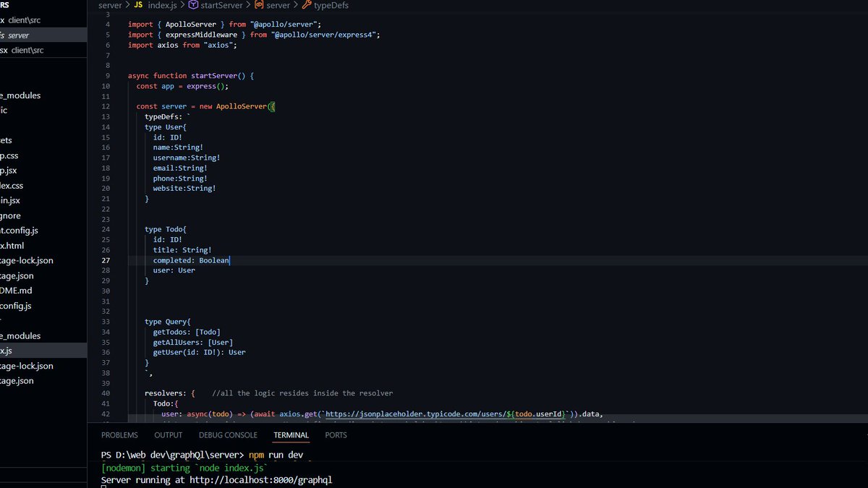Viewport: 868px width, 488px height.
Task: Open the t.config.js file in the explorer
Action: pyautogui.click(x=19, y=231)
